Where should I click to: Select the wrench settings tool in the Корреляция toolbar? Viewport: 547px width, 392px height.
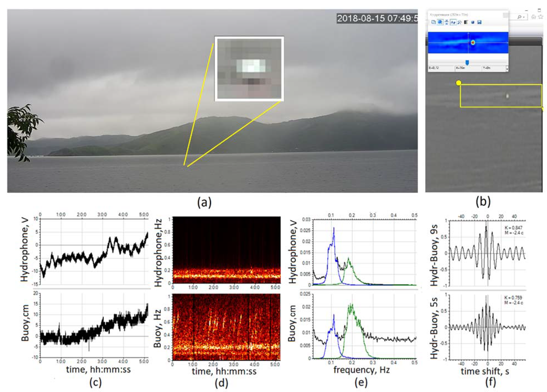[460, 22]
